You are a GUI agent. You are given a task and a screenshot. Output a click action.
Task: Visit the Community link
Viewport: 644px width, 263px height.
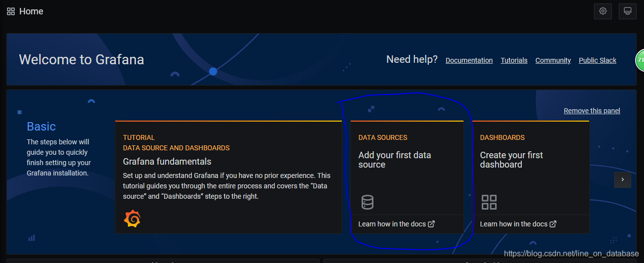[x=553, y=60]
